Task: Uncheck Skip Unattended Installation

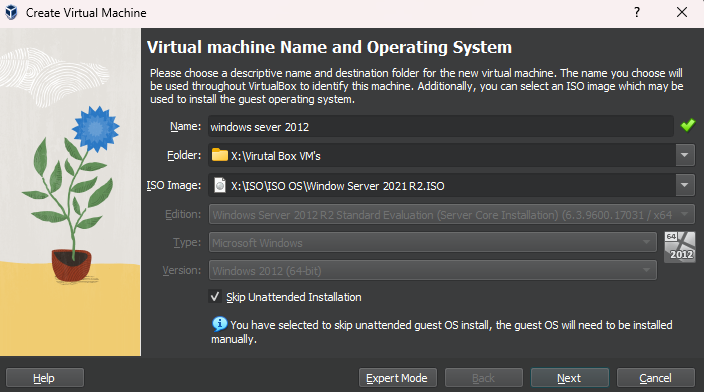Action: tap(215, 296)
